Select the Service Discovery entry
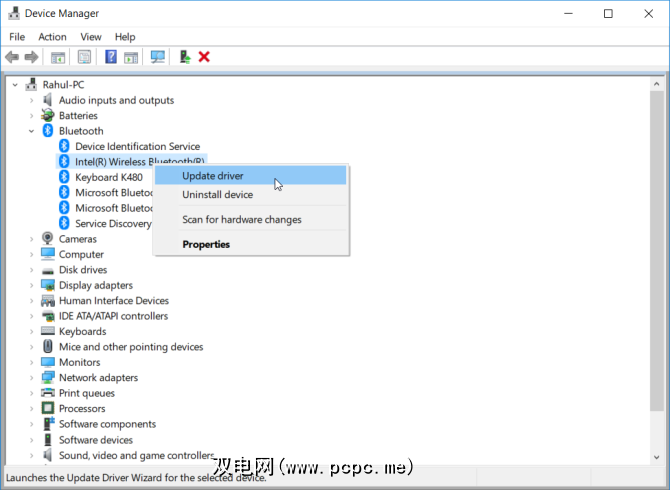Image resolution: width=670 pixels, height=490 pixels. click(x=113, y=223)
